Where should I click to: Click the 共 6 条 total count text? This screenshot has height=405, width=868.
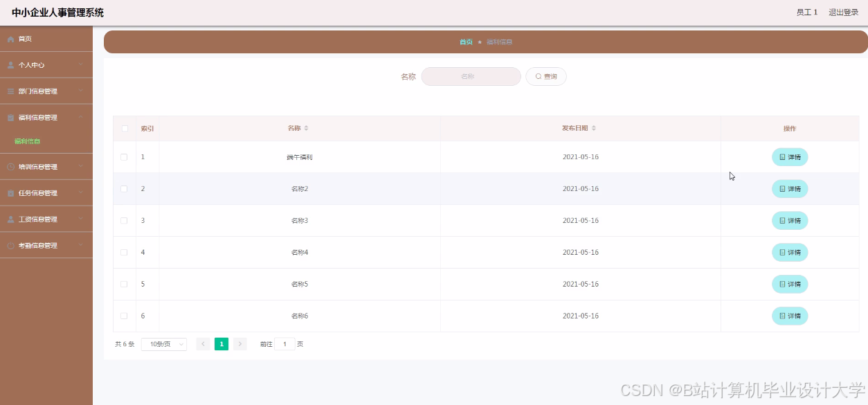[125, 344]
